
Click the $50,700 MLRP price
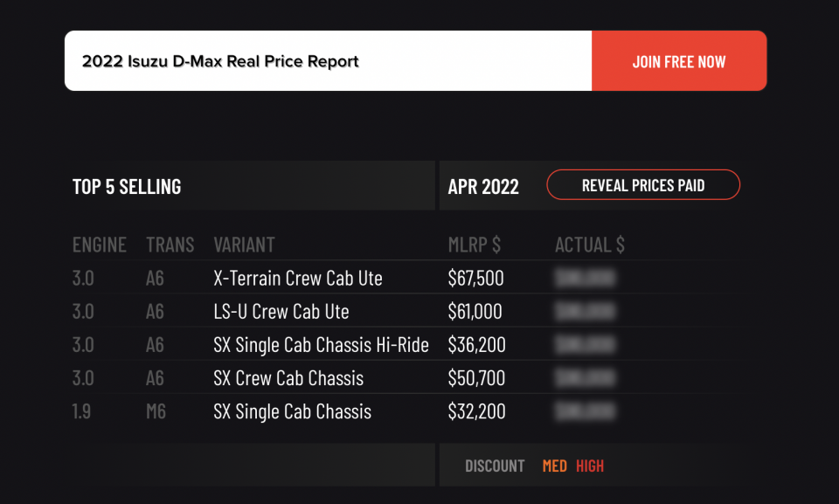(x=476, y=378)
